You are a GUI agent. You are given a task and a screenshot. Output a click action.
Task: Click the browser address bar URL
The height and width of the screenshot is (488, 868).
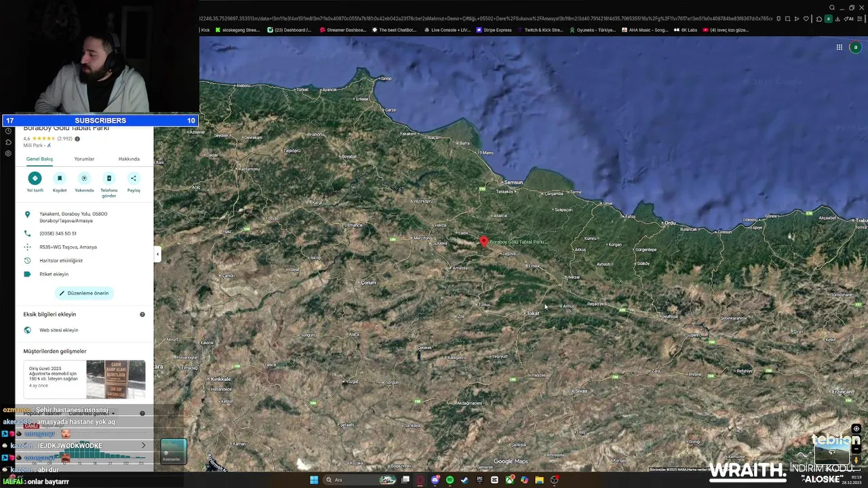click(486, 19)
